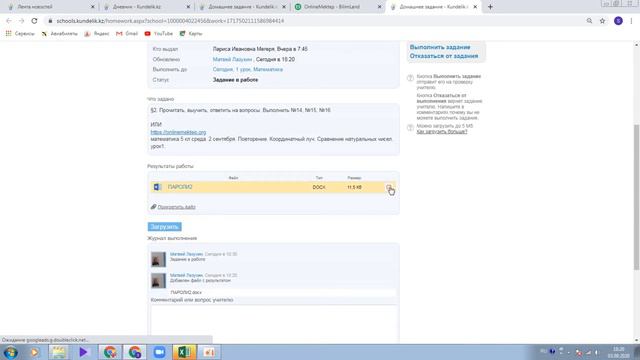Image resolution: width=640 pixels, height=360 pixels.
Task: Open Chrome profile avatar
Action: [618, 21]
